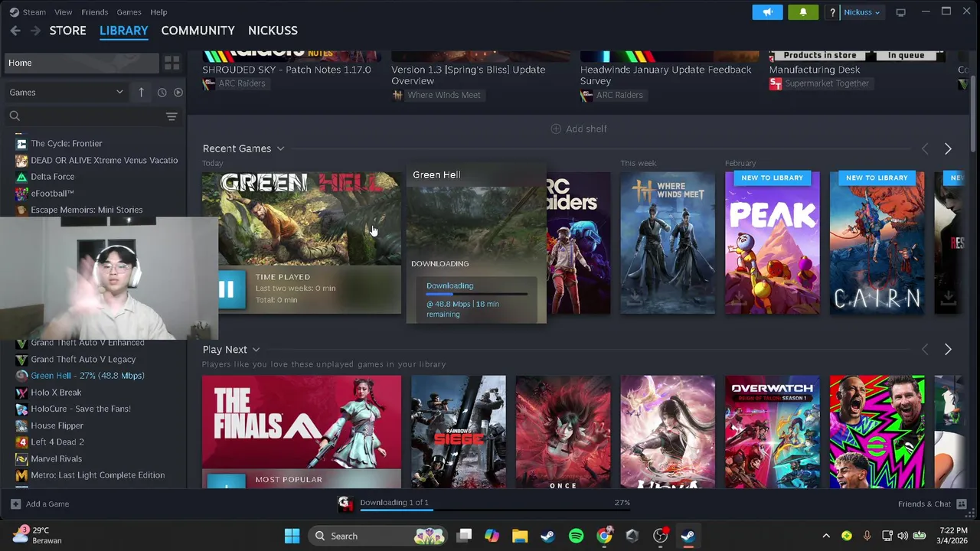Open Spotify from the taskbar
The height and width of the screenshot is (551, 980).
(576, 536)
